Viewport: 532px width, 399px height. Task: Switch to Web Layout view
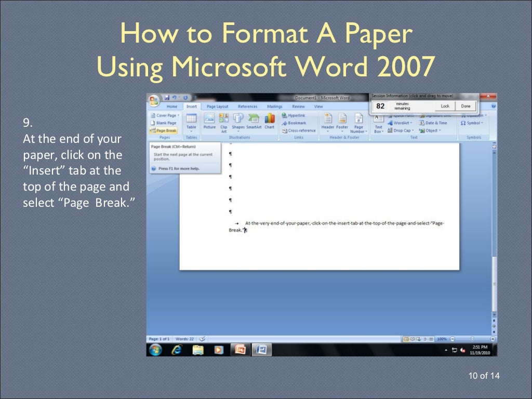pos(418,339)
